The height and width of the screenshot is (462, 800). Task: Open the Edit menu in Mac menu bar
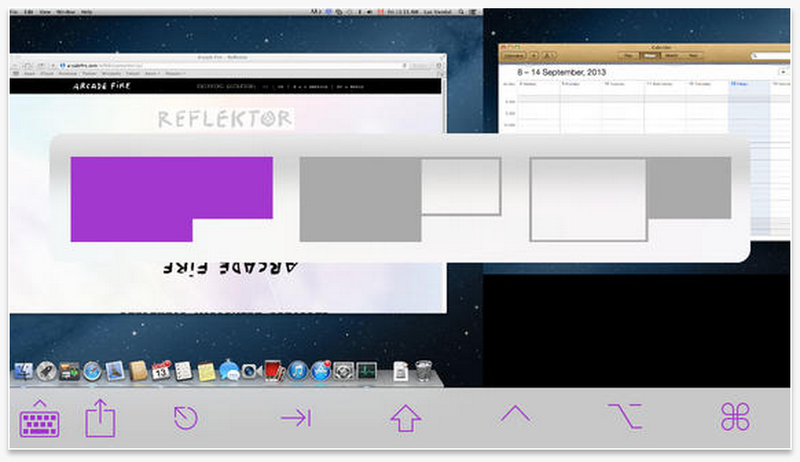click(x=29, y=12)
